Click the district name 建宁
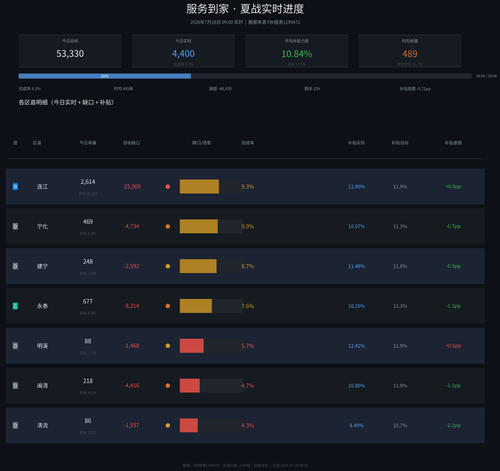Screen dimensions: 500x471 pyautogui.click(x=42, y=266)
